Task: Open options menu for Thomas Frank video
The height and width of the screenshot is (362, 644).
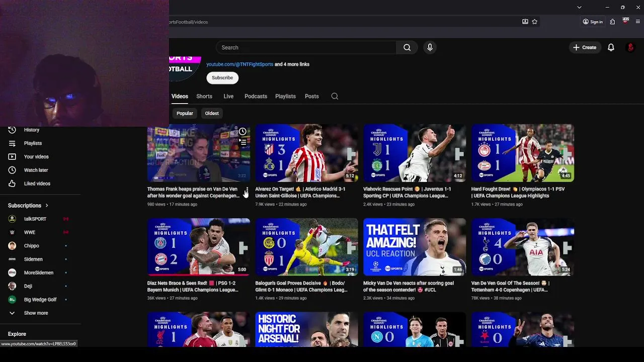Action: 247,191
